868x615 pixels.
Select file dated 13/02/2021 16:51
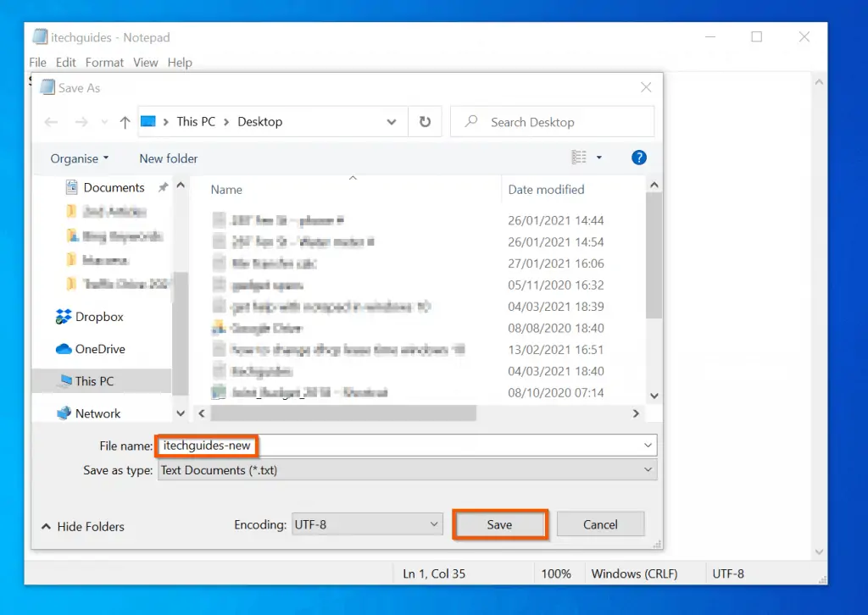409,350
